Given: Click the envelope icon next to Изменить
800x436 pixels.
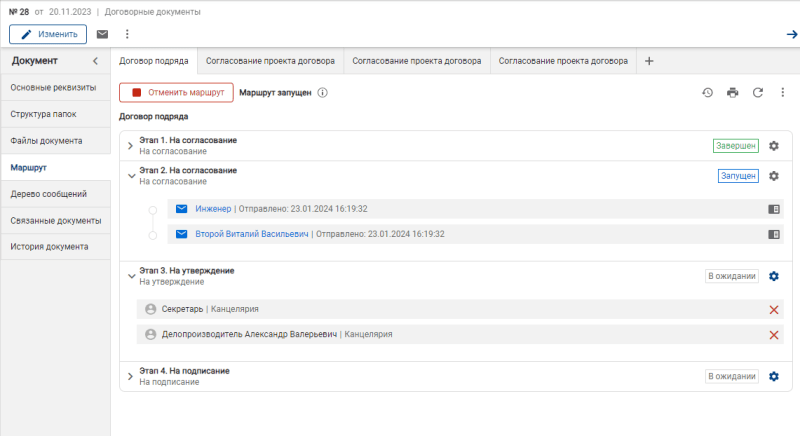Looking at the screenshot, I should [x=102, y=34].
